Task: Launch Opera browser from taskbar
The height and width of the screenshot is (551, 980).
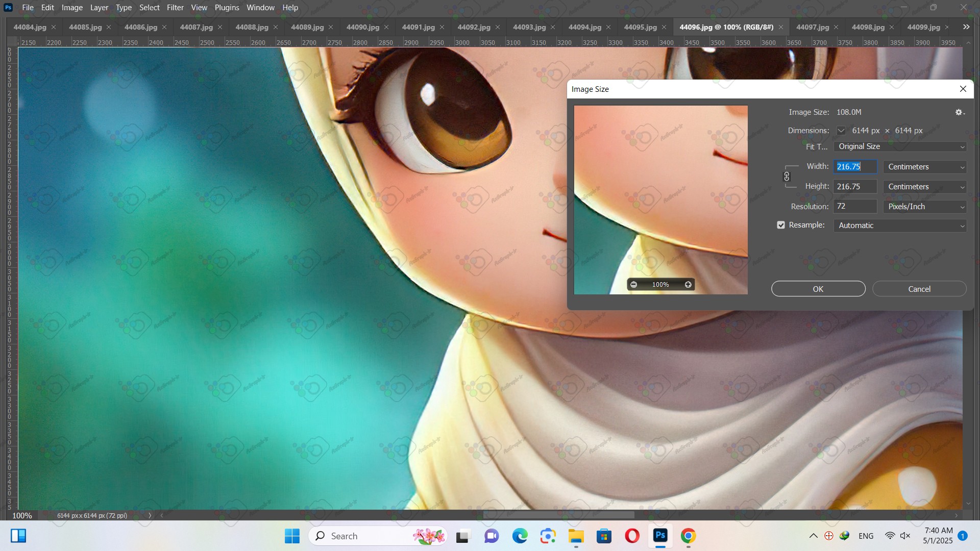Action: pyautogui.click(x=632, y=536)
